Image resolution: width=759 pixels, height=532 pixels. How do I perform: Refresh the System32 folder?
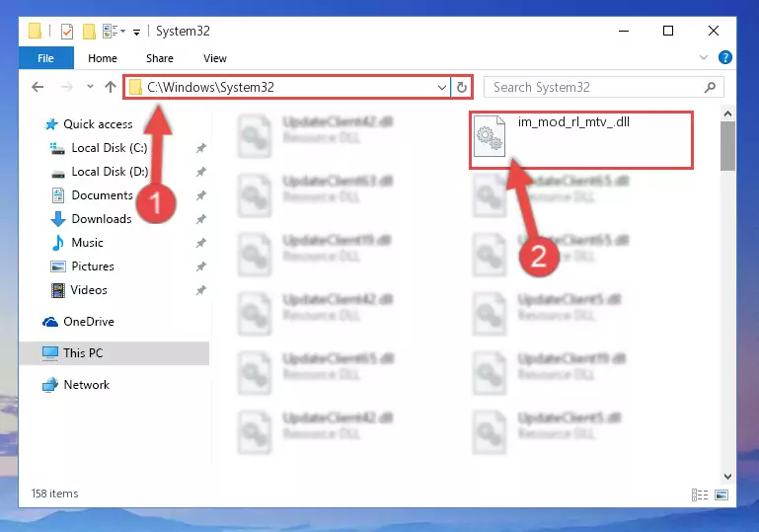point(462,87)
